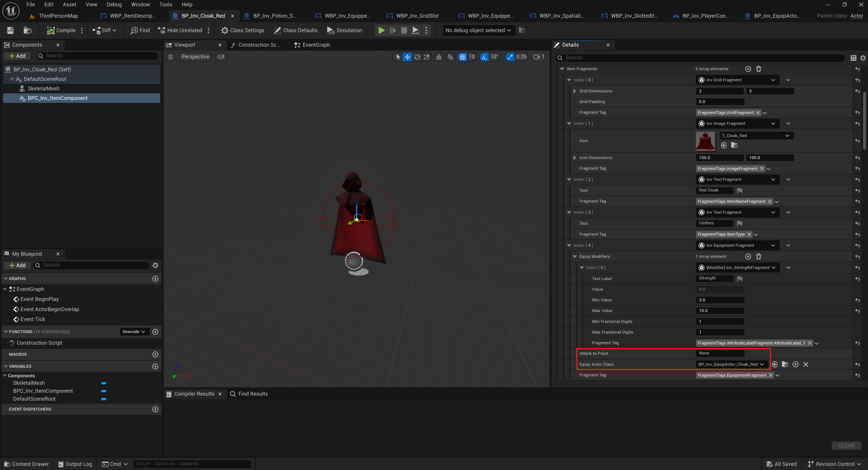
Task: Open Class Settings in the toolbar
Action: pyautogui.click(x=242, y=30)
